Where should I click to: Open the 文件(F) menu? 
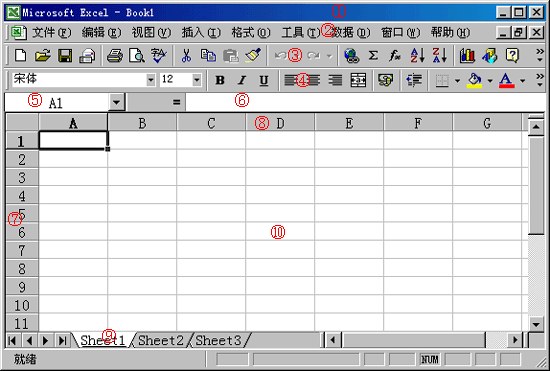[x=52, y=33]
